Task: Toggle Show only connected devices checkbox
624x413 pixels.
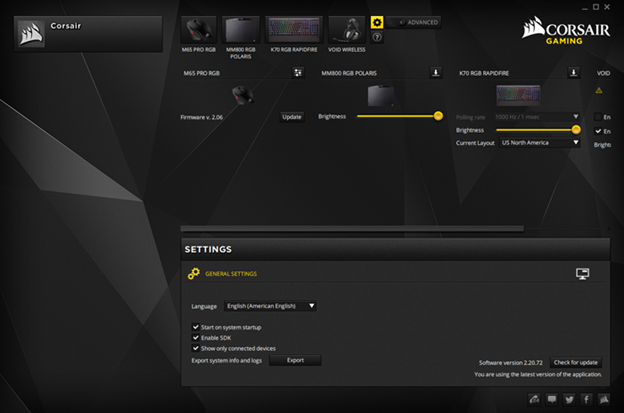Action: point(195,348)
